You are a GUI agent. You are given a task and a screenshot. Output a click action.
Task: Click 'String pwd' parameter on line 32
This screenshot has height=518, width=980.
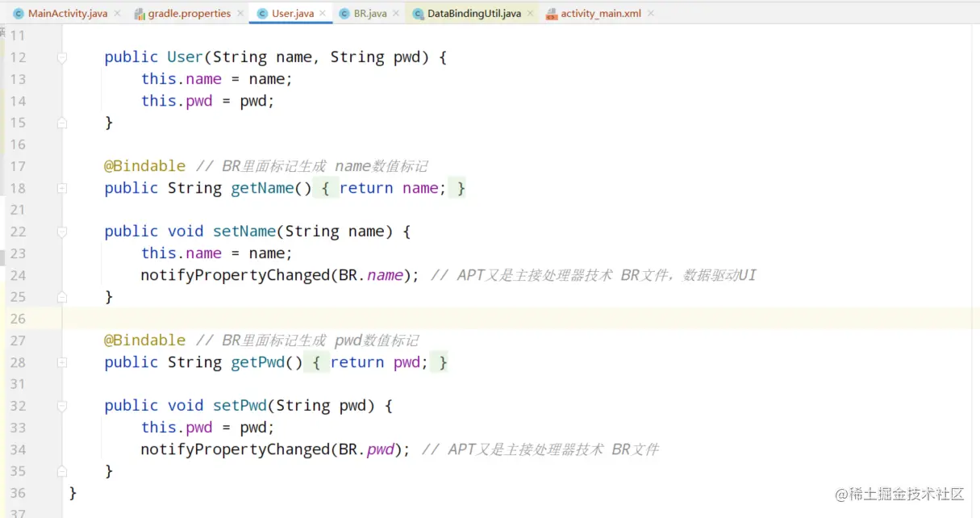[321, 406]
